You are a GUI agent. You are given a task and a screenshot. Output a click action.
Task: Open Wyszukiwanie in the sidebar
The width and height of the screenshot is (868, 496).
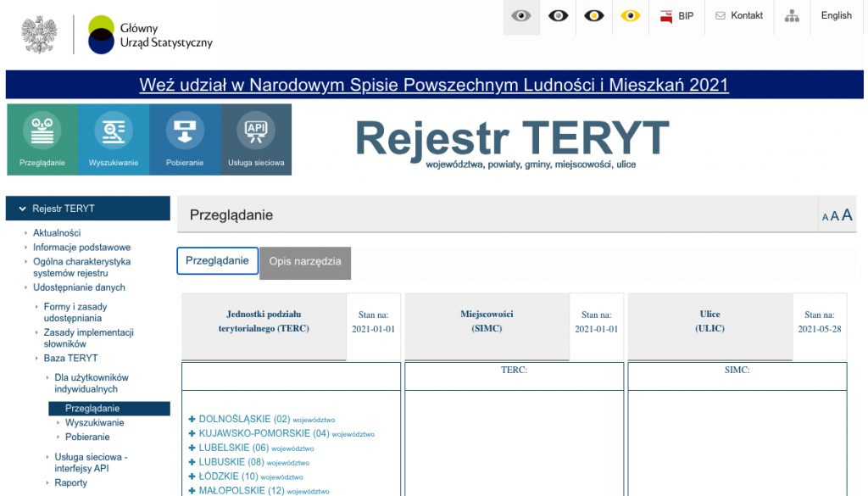(94, 423)
